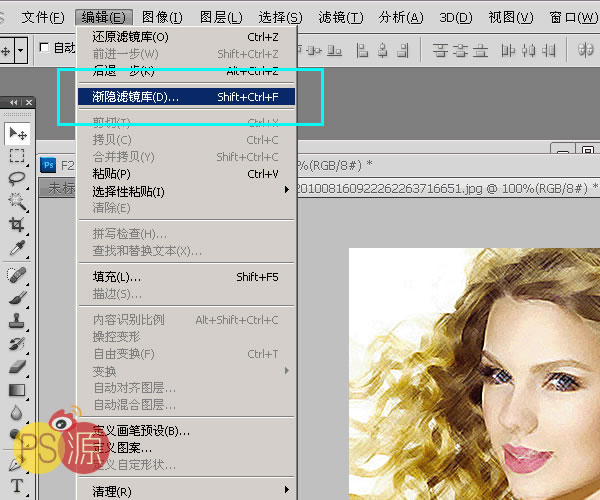Collapse the tools panel with double-arrow
600x500 pixels.
(12, 102)
